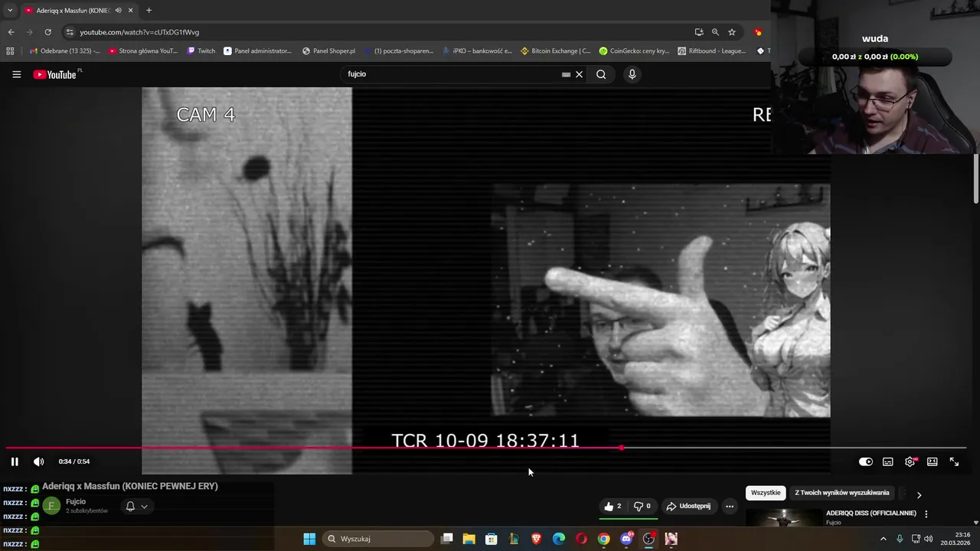The height and width of the screenshot is (551, 980).
Task: Open the Bitcoin Exchange bookmark
Action: pyautogui.click(x=555, y=51)
